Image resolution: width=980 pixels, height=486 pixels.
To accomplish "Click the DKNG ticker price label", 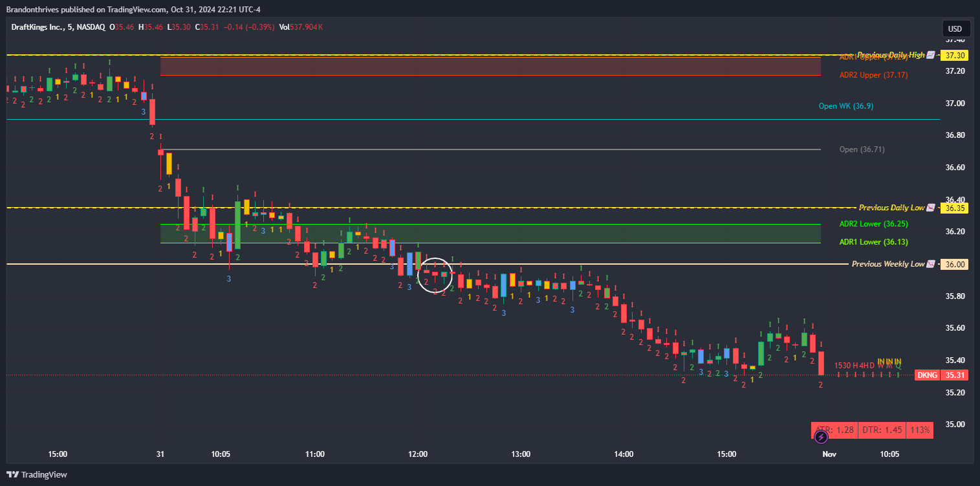I will [x=927, y=375].
